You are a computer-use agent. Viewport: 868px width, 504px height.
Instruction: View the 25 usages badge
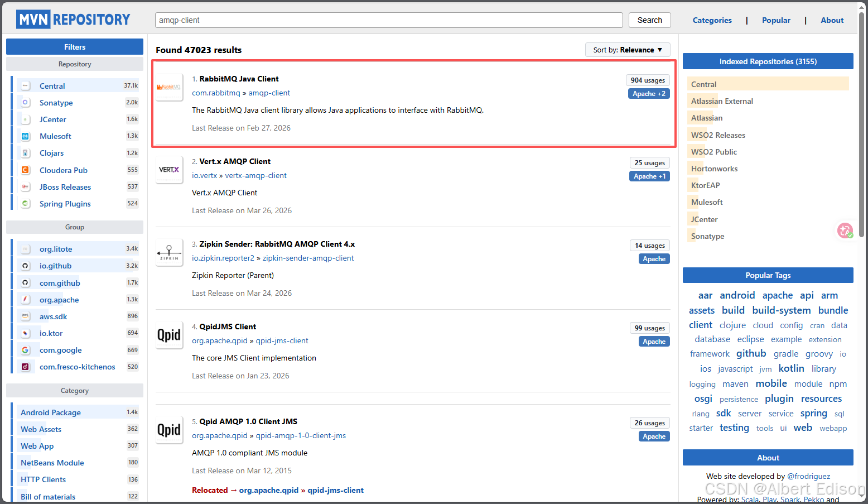(x=649, y=163)
